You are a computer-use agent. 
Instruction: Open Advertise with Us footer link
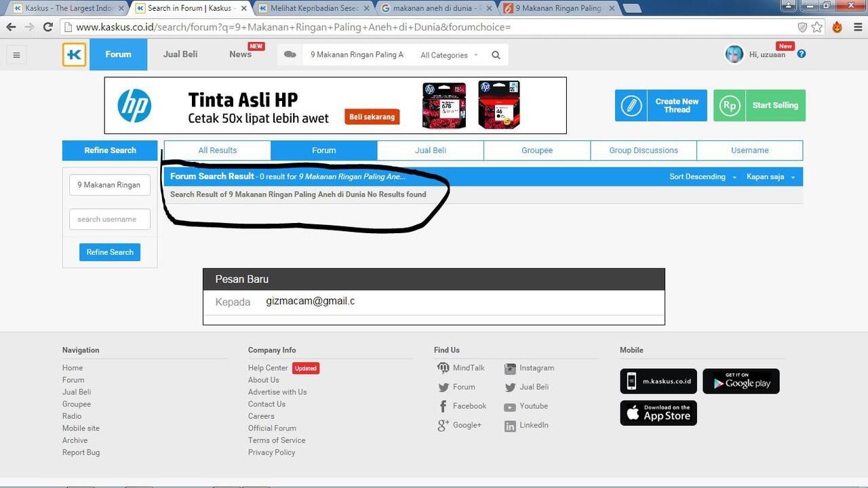point(277,392)
